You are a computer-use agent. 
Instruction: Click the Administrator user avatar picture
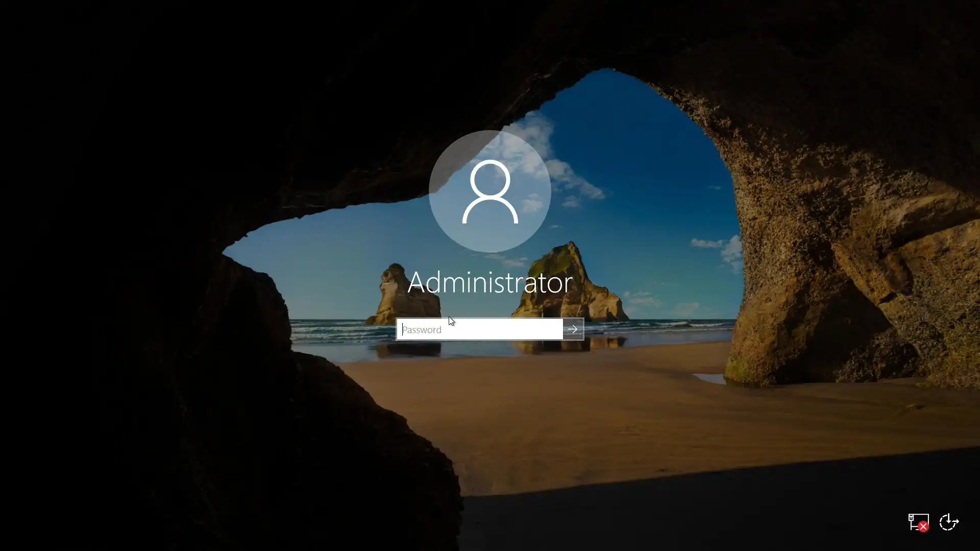[489, 191]
